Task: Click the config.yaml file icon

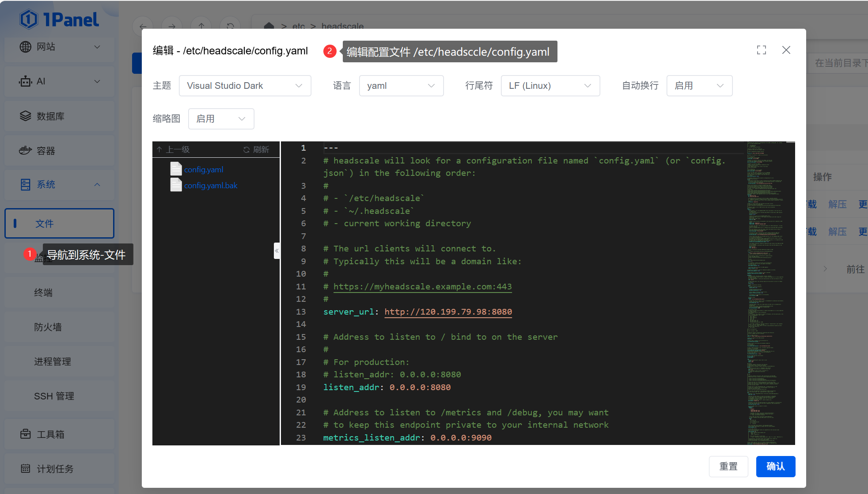Action: [176, 169]
